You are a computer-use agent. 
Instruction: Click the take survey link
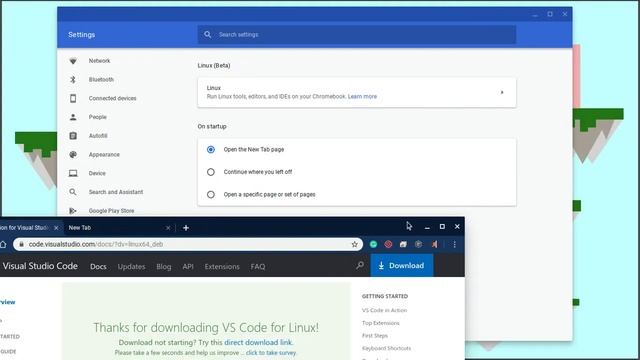[271, 353]
